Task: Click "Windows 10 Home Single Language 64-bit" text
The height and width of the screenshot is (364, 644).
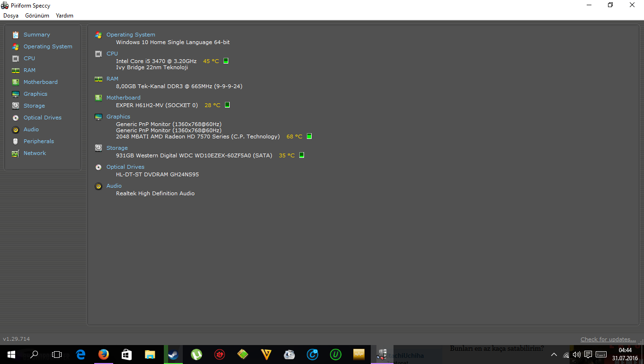Action: pyautogui.click(x=173, y=42)
